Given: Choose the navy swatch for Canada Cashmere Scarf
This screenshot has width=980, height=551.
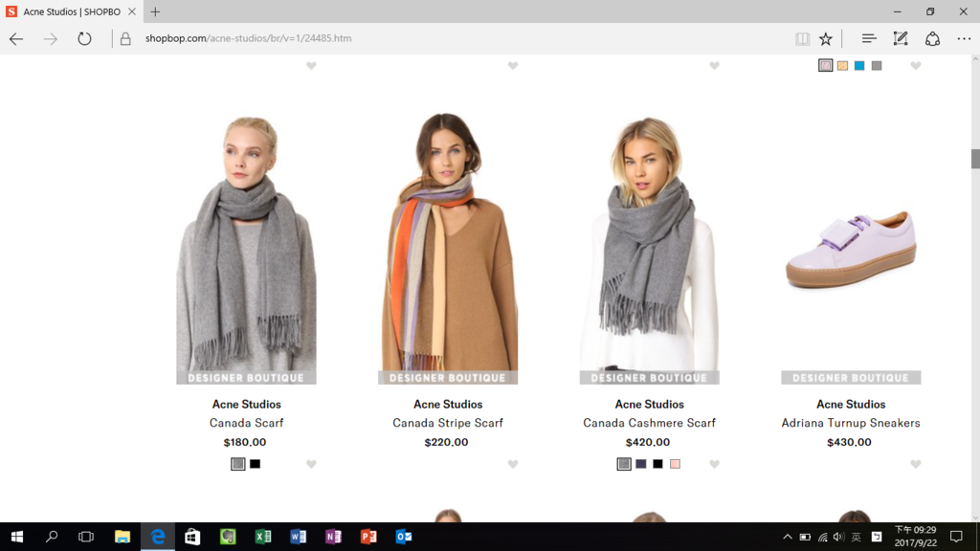Looking at the screenshot, I should tap(640, 464).
